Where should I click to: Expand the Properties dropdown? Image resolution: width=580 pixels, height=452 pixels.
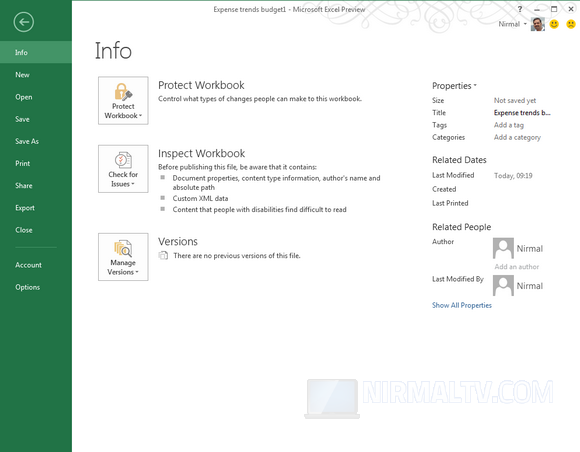(x=454, y=86)
